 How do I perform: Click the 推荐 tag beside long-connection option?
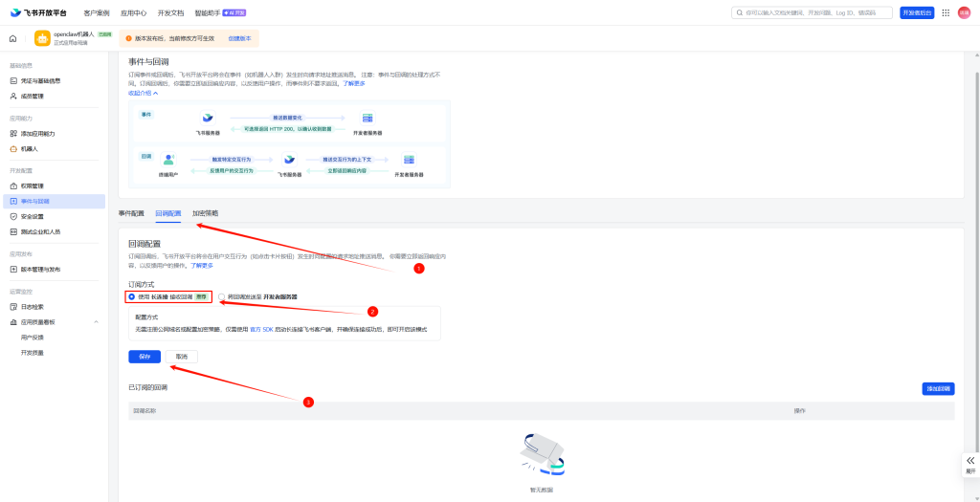click(201, 296)
